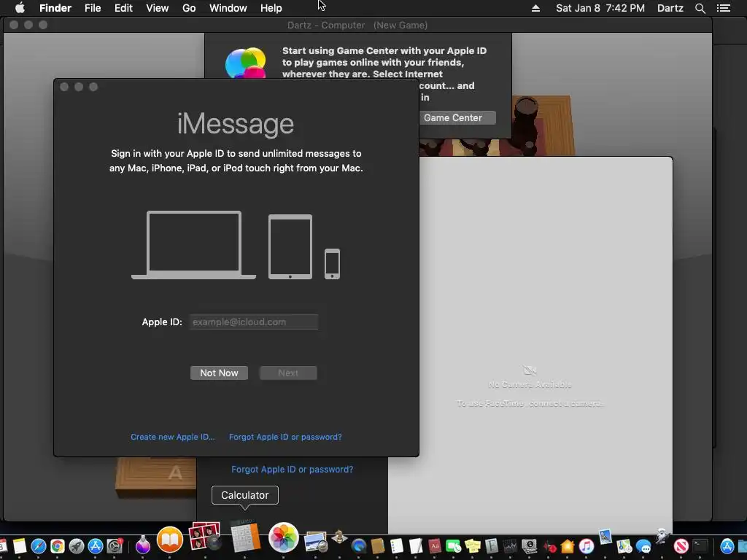Click the Chess icon in the Dock
The height and width of the screenshot is (560, 747).
click(339, 537)
